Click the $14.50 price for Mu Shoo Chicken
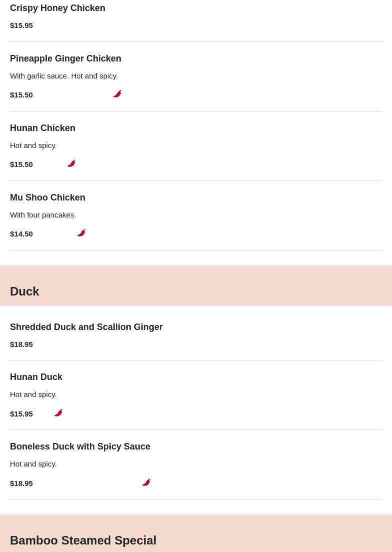Image resolution: width=392 pixels, height=552 pixels. [x=21, y=234]
